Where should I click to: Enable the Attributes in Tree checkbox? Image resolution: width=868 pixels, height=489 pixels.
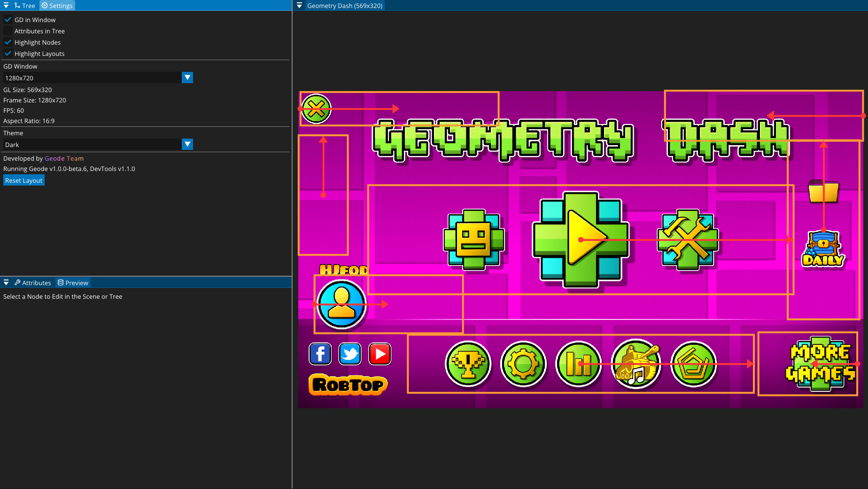click(8, 31)
